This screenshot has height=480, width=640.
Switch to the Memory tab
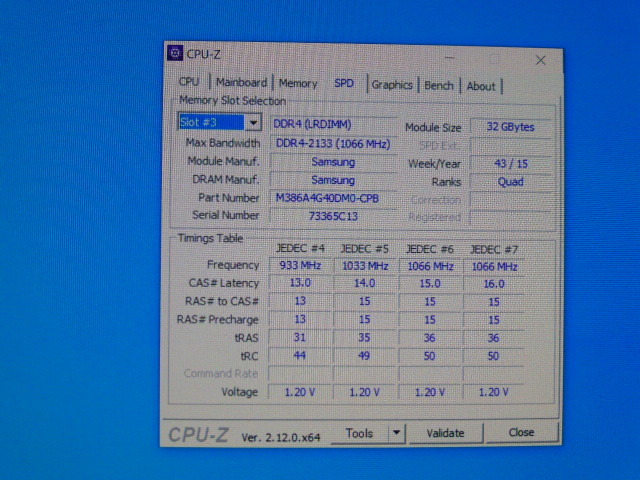[298, 83]
